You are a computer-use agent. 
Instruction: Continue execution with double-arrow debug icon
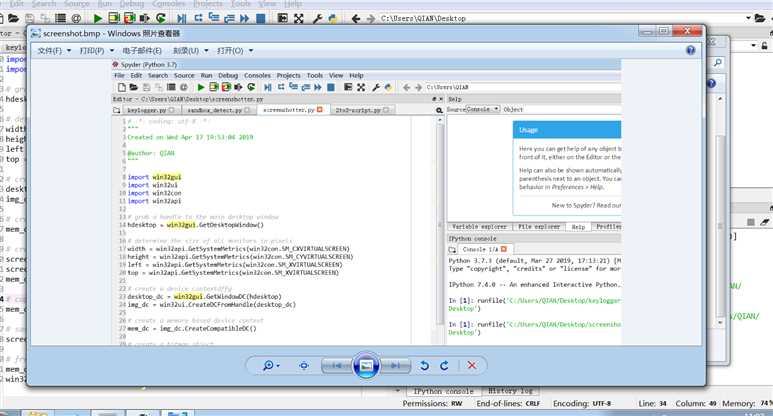[x=245, y=18]
